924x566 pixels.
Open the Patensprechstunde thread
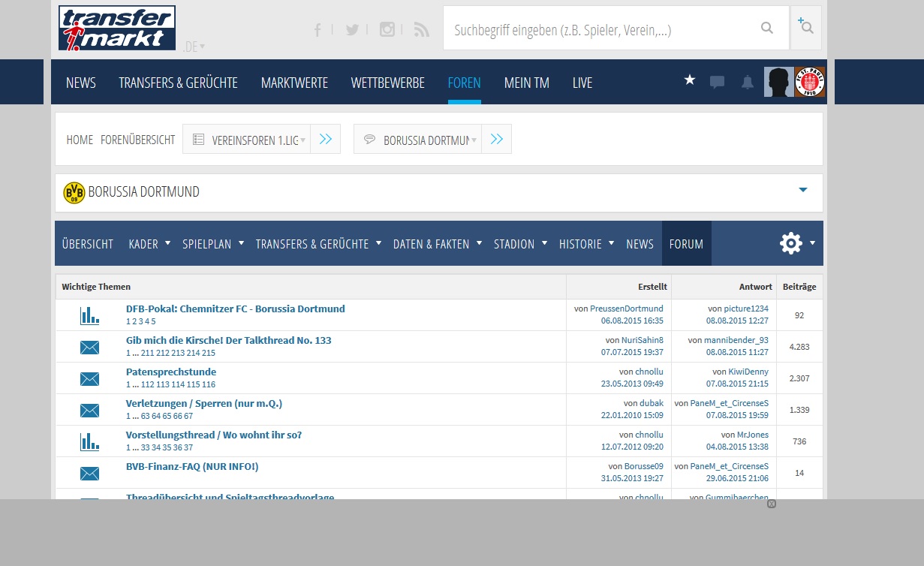(x=171, y=372)
